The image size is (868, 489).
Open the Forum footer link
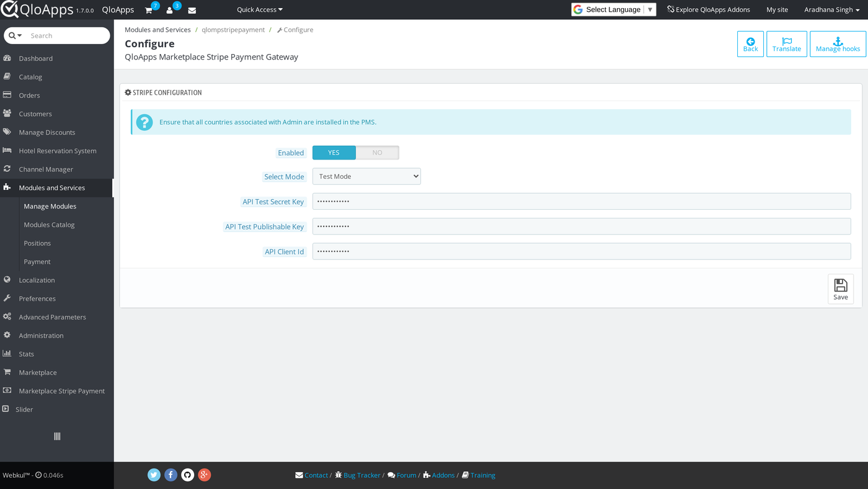point(402,475)
